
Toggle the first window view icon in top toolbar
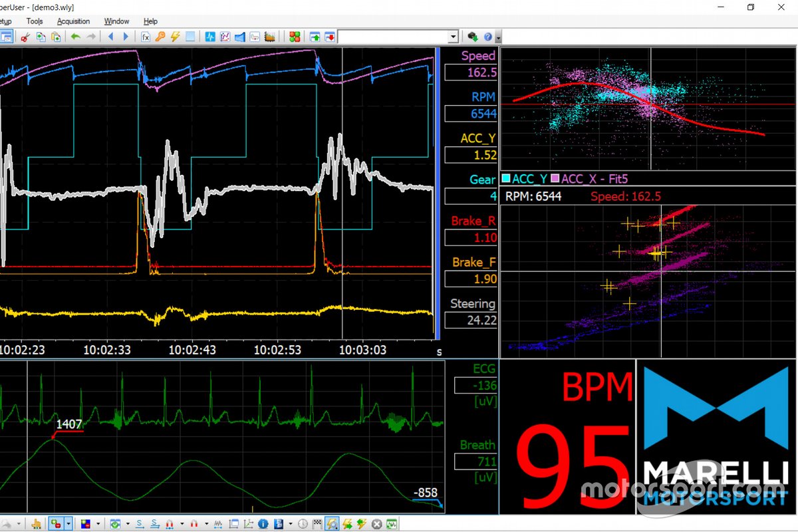point(5,37)
